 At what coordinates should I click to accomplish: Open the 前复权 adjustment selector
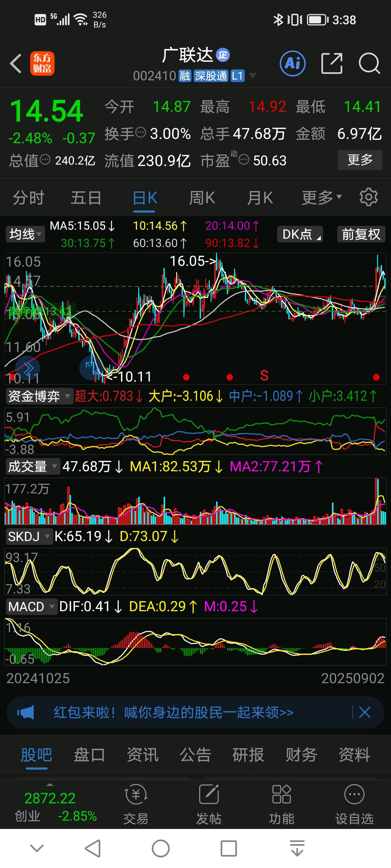tap(361, 234)
